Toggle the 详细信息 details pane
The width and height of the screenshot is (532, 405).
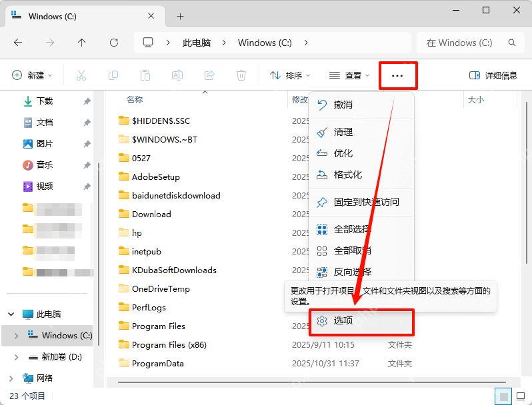point(493,75)
